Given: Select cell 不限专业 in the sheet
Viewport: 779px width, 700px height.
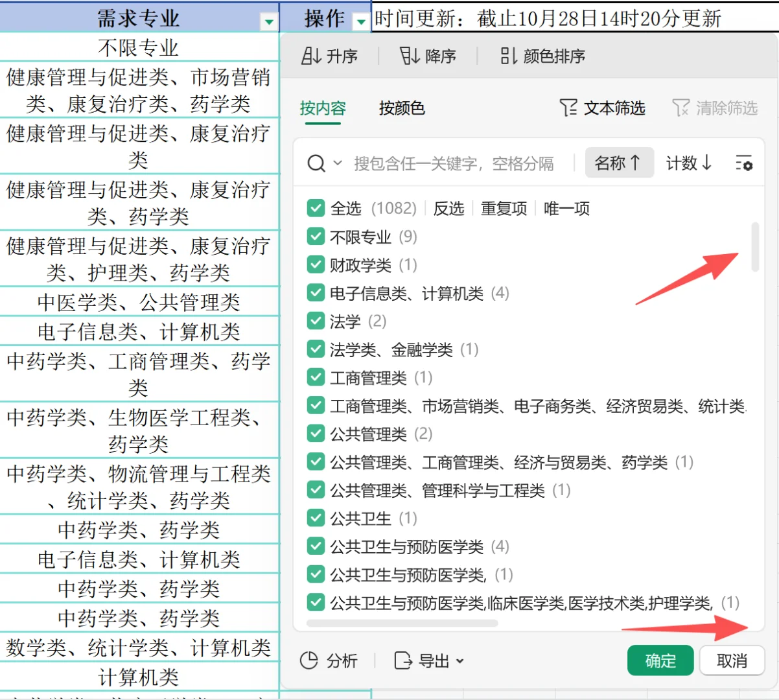Looking at the screenshot, I should coord(139,47).
